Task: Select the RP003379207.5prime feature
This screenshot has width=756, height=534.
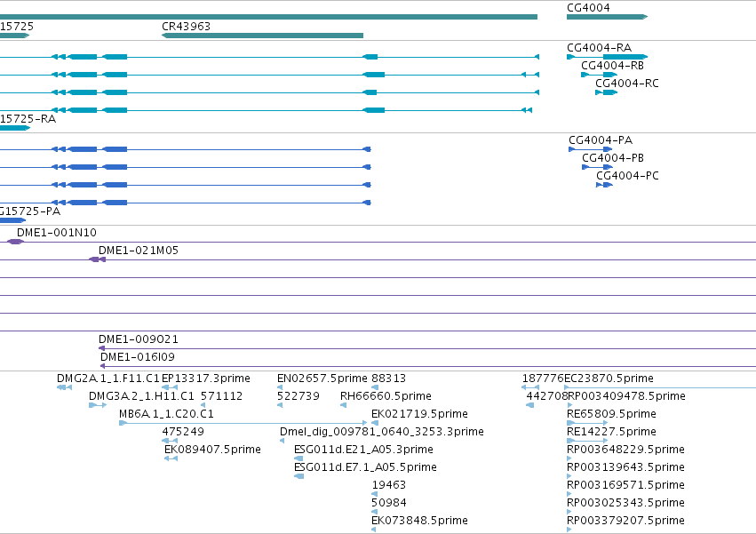Action: pos(569,530)
